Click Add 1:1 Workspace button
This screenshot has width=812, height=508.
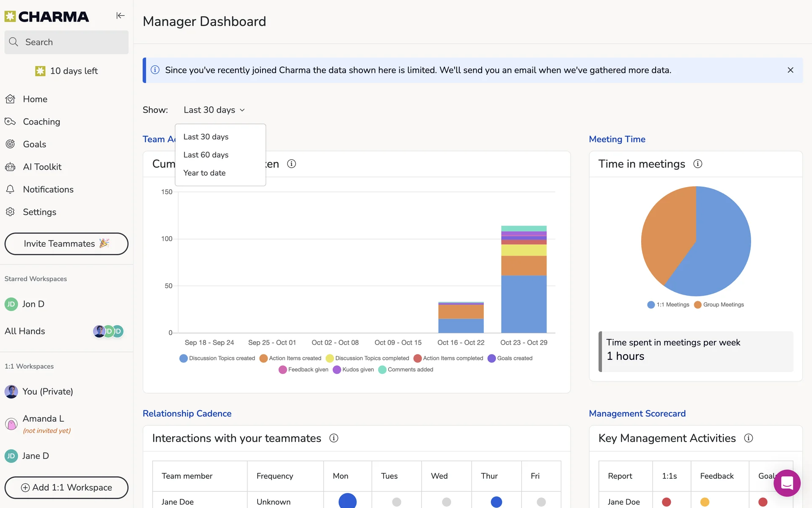coord(66,488)
